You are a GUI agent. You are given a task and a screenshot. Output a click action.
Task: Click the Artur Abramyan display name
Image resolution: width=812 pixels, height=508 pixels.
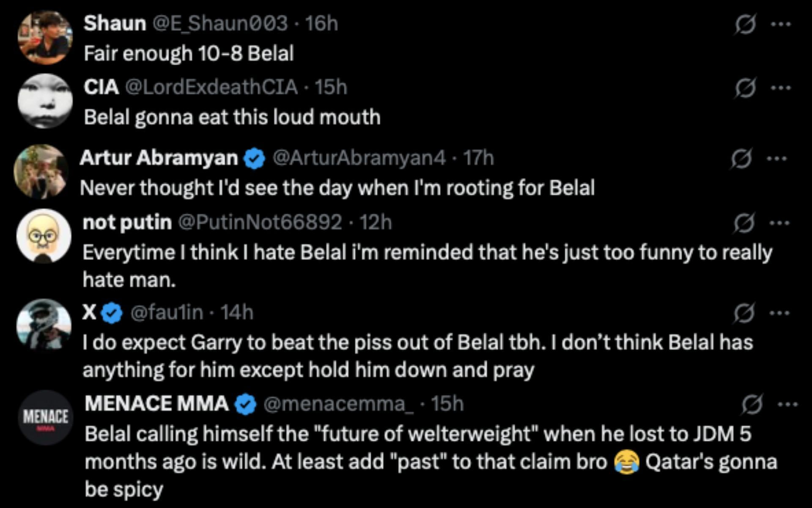(159, 158)
